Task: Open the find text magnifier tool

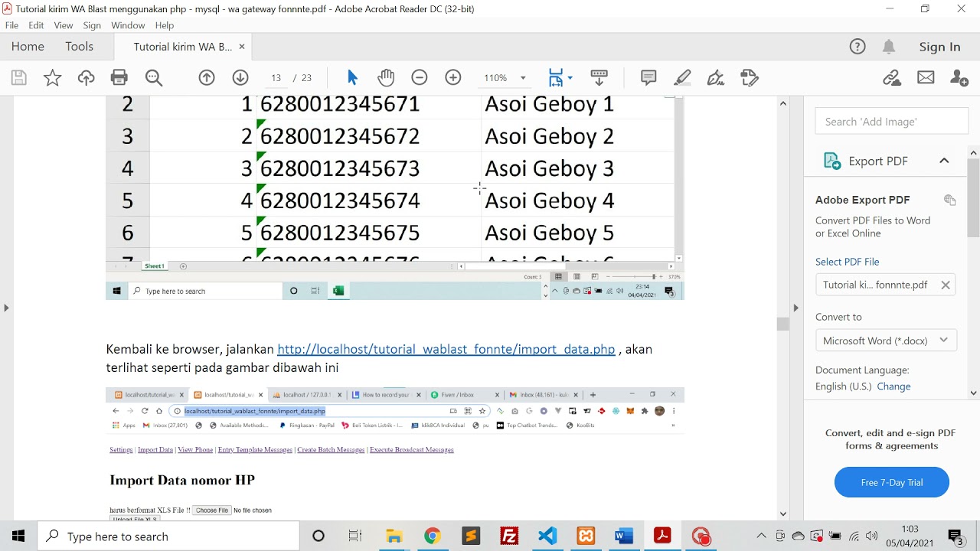Action: (x=154, y=77)
